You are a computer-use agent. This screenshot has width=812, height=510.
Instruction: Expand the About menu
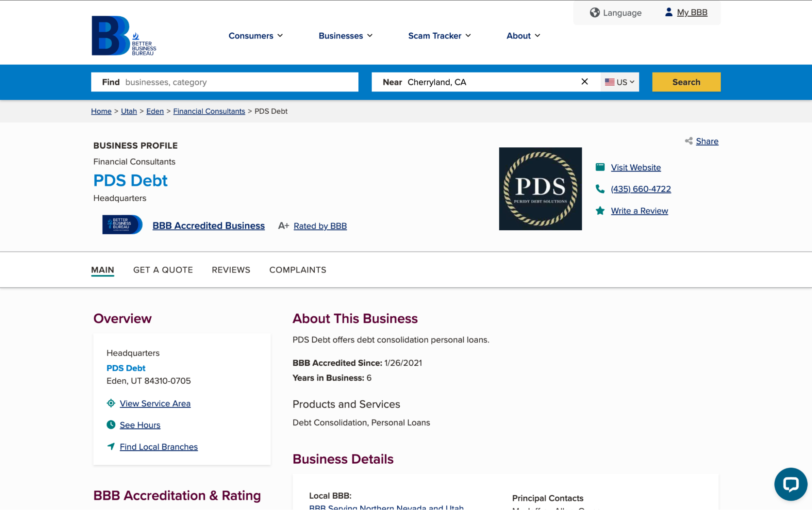point(523,36)
